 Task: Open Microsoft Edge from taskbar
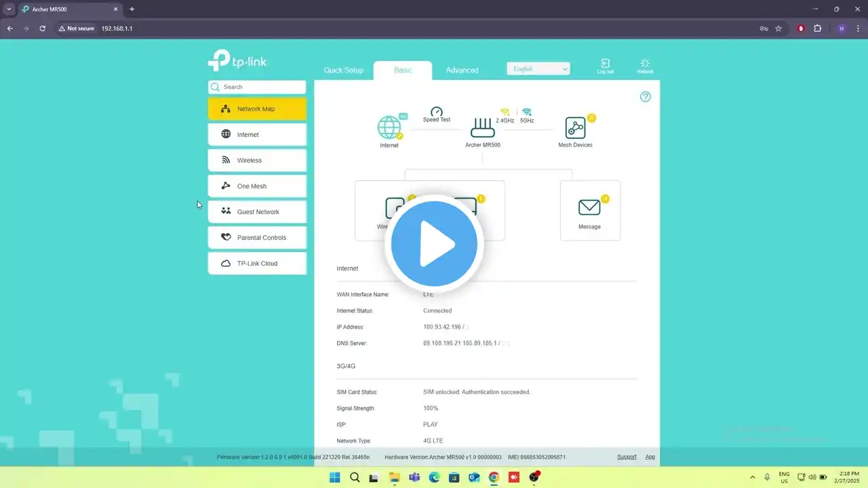coord(434,477)
